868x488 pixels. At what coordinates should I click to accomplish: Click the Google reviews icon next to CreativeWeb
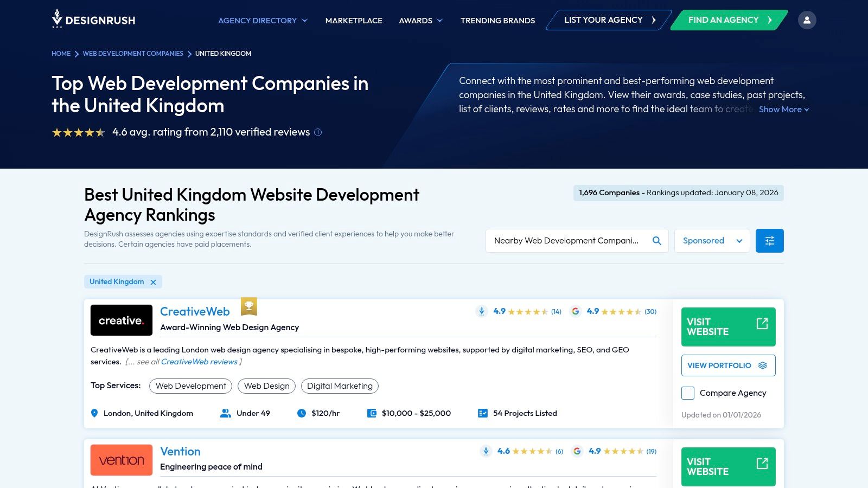tap(576, 312)
